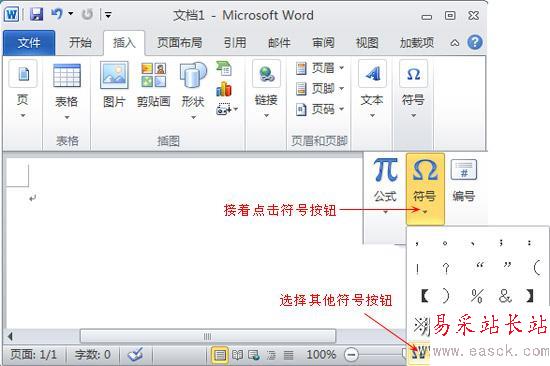
Task: Undo the last action
Action: (x=57, y=15)
